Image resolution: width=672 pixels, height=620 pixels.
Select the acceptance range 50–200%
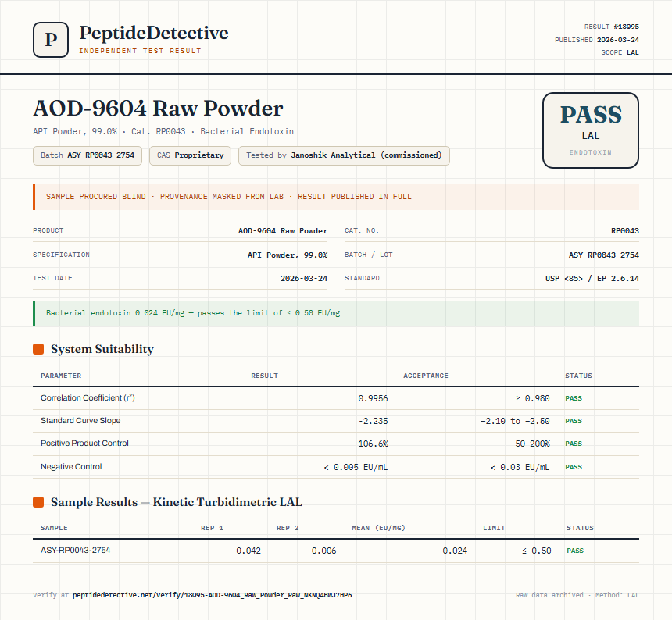point(532,444)
